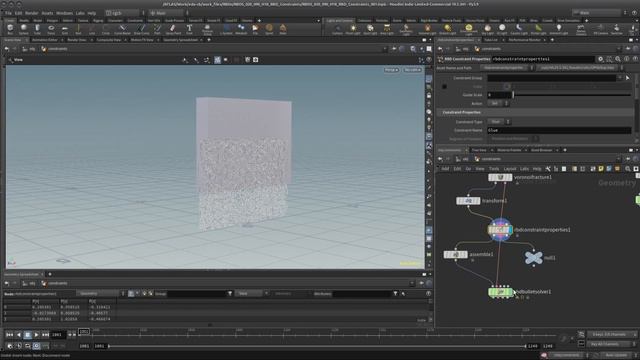The width and height of the screenshot is (640, 360).
Task: Open Windows menu
Action: (64, 13)
